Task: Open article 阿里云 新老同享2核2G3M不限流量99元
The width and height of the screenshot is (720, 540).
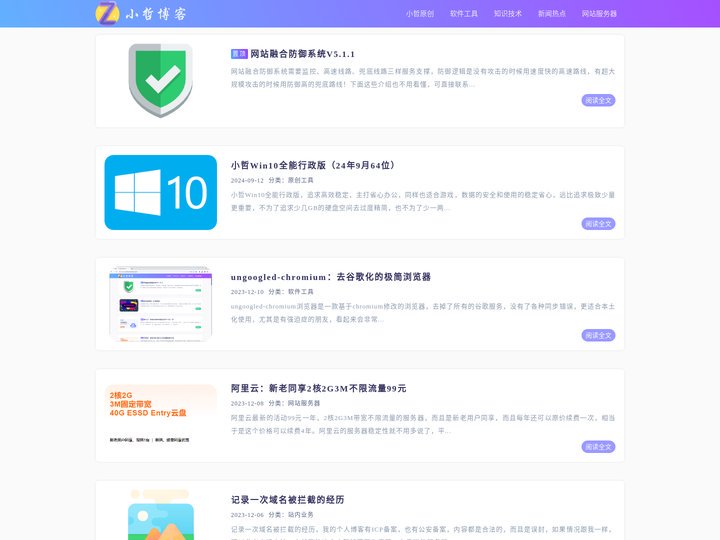Action: pos(318,388)
